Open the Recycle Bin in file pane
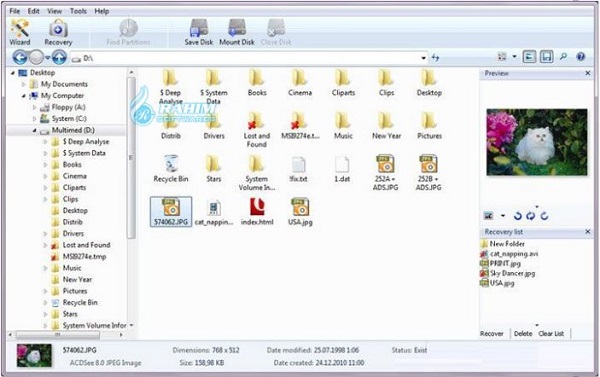 pos(171,169)
